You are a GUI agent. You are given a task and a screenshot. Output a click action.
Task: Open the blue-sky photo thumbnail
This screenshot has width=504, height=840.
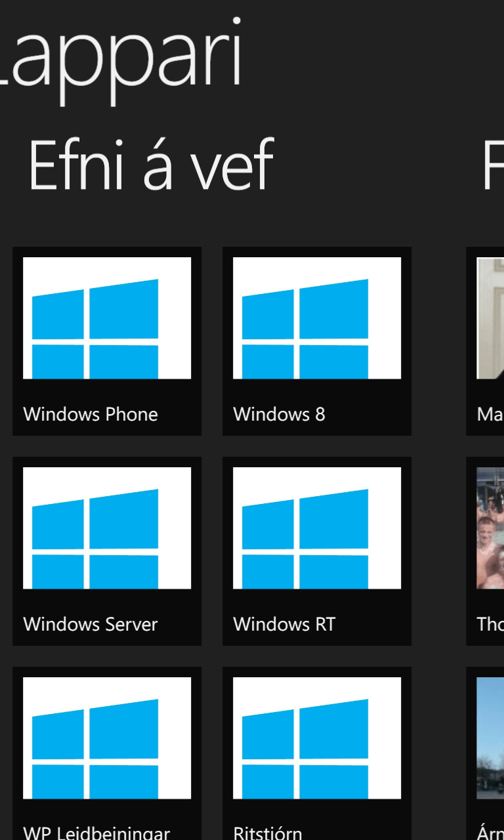[490, 738]
